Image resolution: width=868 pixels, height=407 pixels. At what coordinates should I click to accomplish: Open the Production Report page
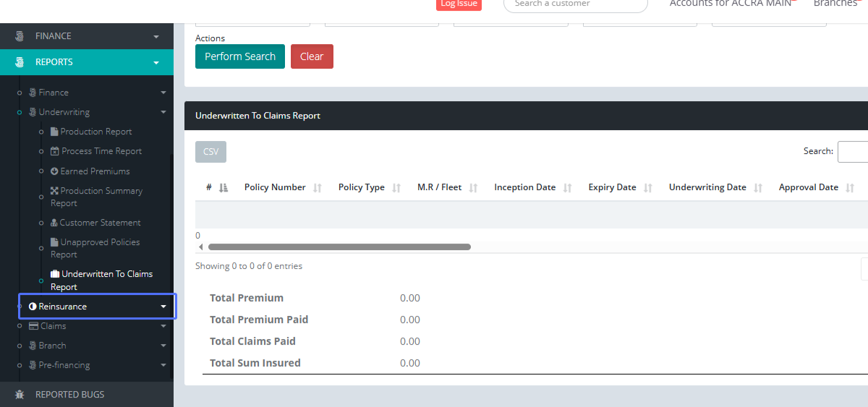tap(95, 132)
